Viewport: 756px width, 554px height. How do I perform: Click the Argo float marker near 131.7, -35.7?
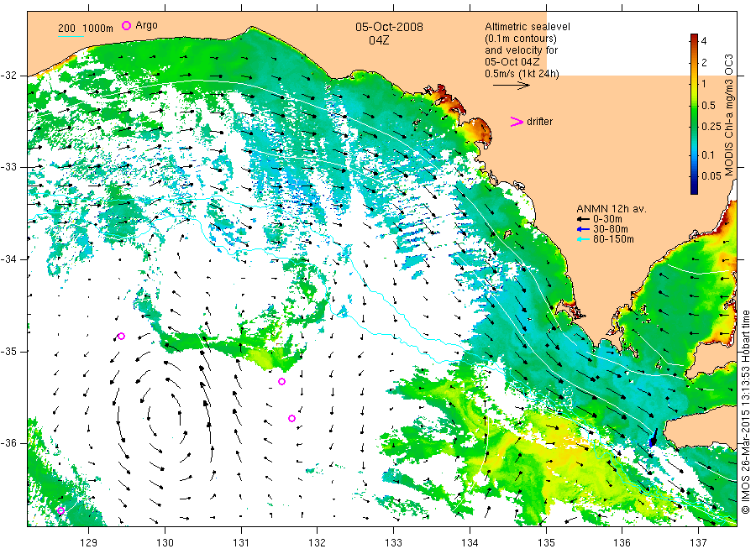(x=291, y=418)
